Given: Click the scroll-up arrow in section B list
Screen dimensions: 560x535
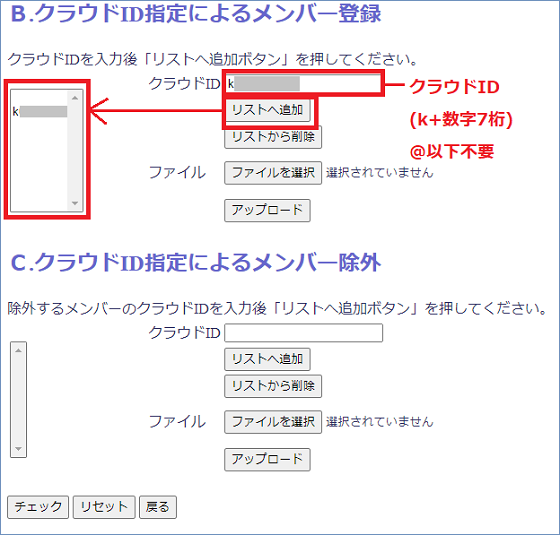Looking at the screenshot, I should 75,98.
